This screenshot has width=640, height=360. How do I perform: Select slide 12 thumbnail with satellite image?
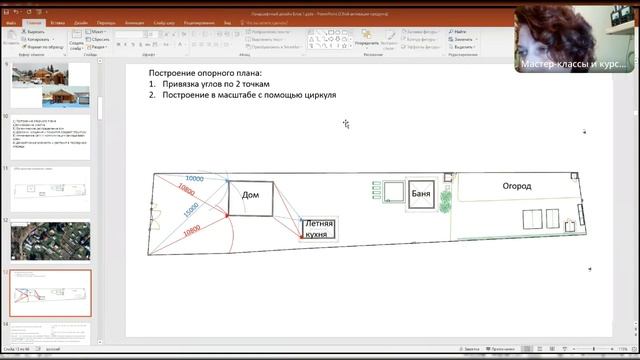(51, 241)
